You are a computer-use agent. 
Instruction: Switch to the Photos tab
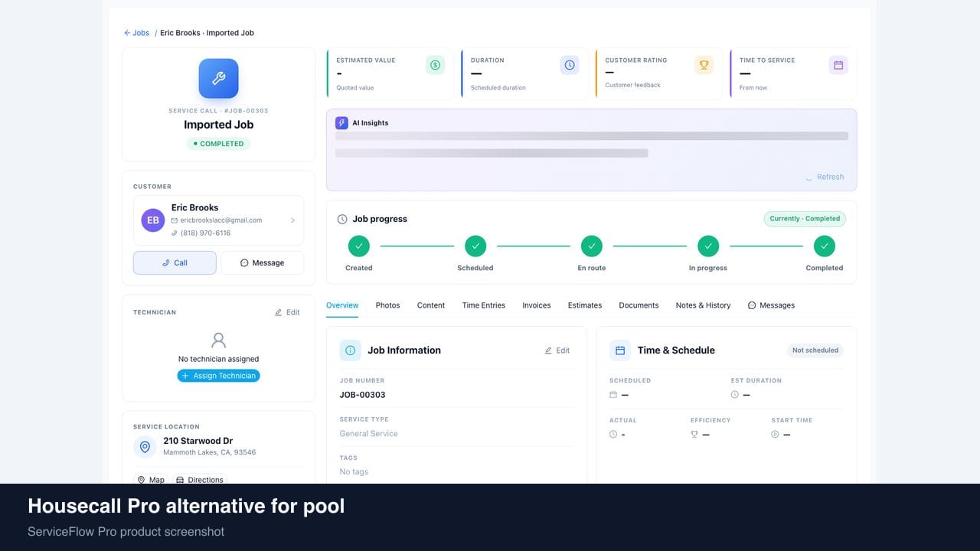(x=387, y=305)
